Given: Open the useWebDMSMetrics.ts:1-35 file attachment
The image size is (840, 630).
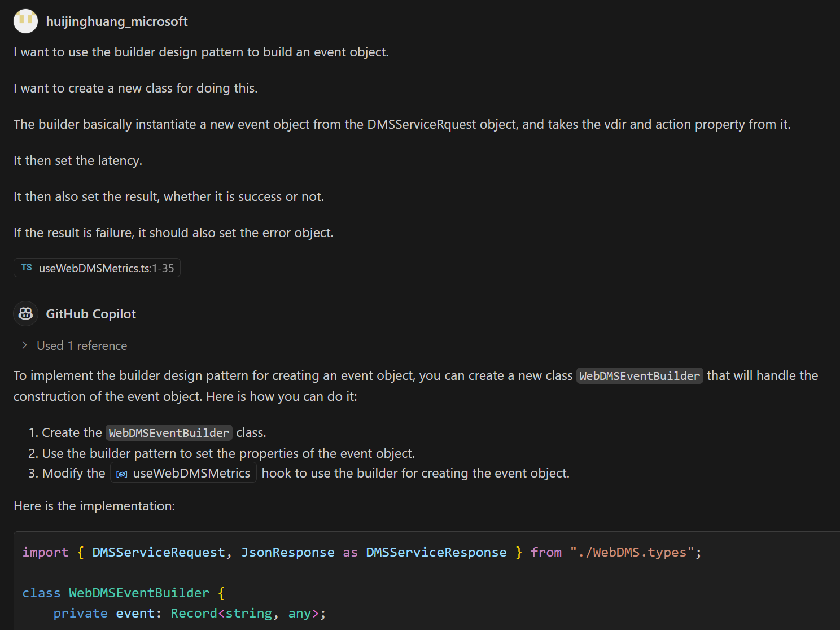Looking at the screenshot, I should pyautogui.click(x=97, y=268).
